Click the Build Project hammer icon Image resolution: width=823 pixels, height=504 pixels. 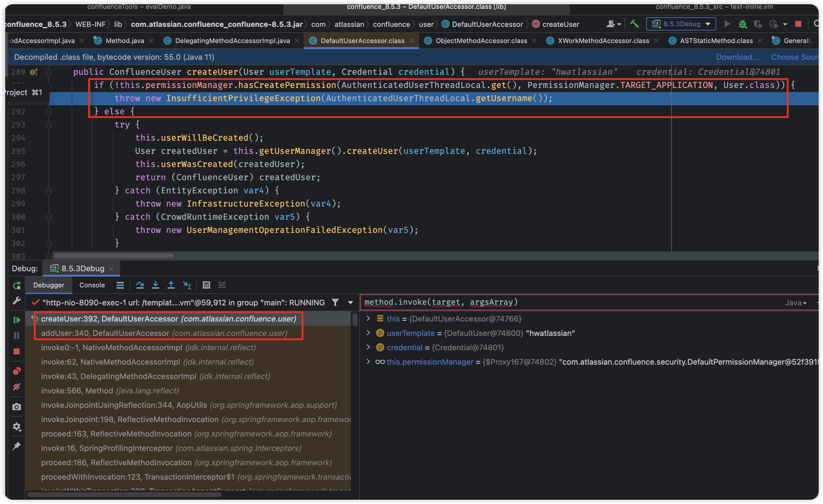(634, 24)
